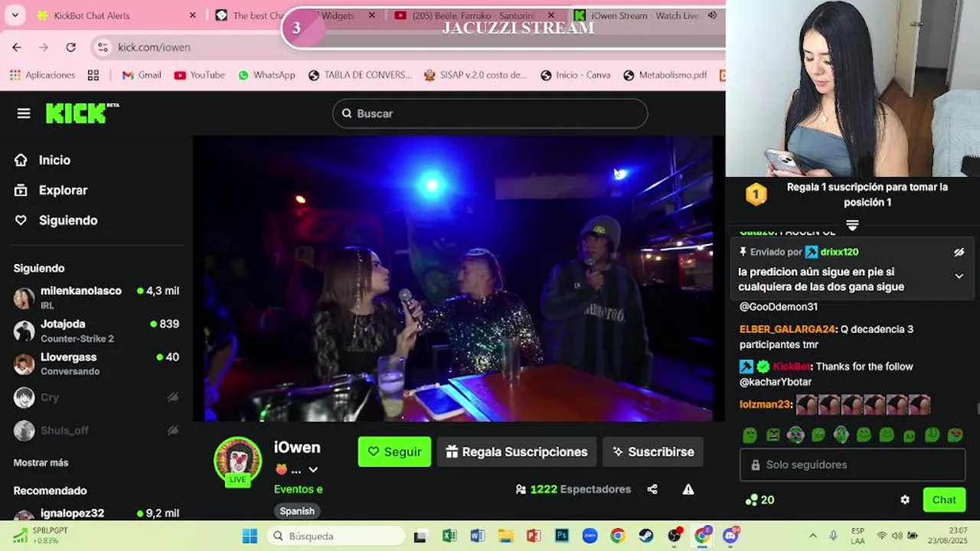Open the Windows Start menu
Viewport: 980px width, 551px height.
(250, 536)
